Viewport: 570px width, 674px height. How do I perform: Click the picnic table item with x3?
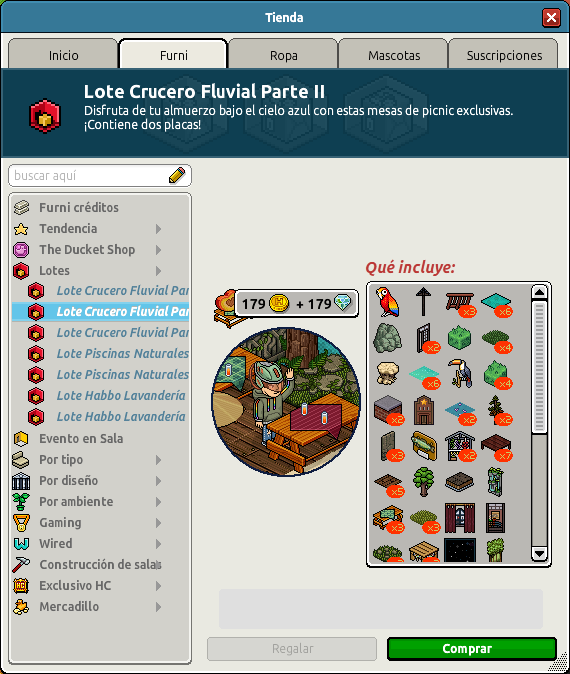[388, 518]
